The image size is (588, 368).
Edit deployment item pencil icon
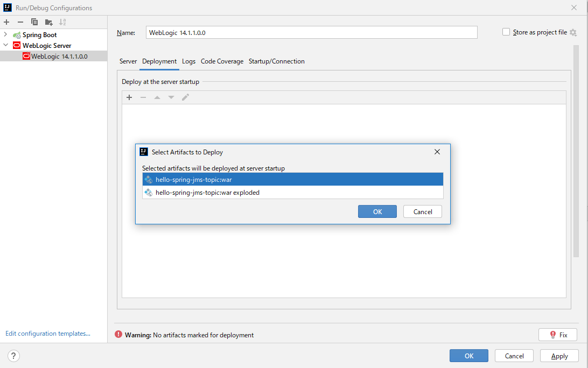pos(185,97)
